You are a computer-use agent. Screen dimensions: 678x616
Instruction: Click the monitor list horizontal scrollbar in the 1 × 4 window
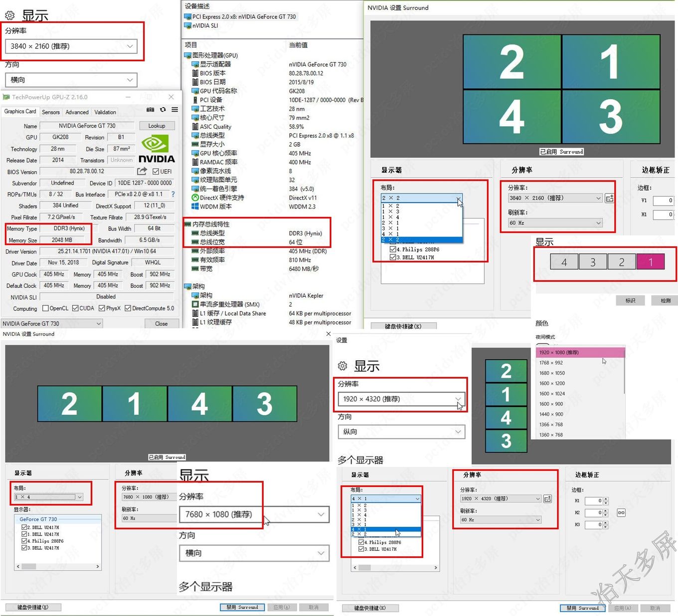click(x=57, y=566)
